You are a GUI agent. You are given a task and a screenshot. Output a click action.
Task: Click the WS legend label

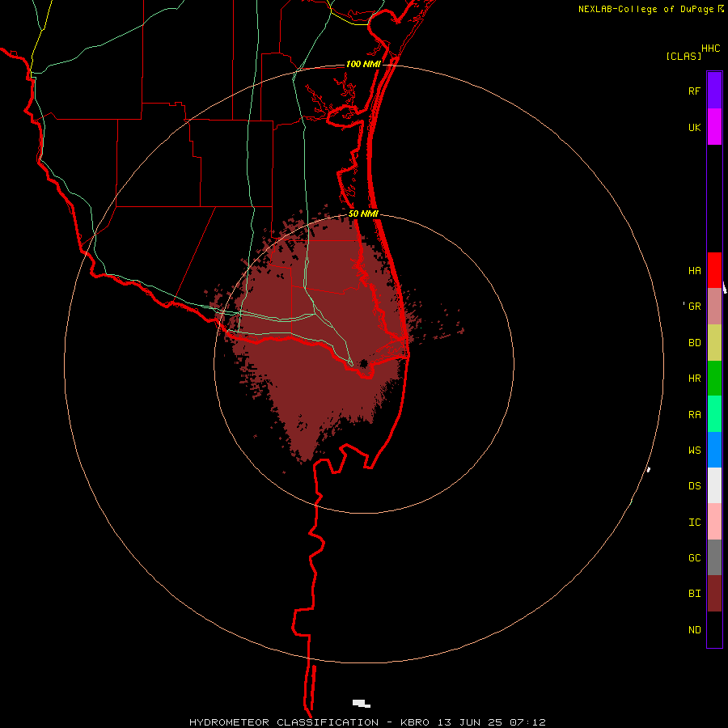[694, 450]
